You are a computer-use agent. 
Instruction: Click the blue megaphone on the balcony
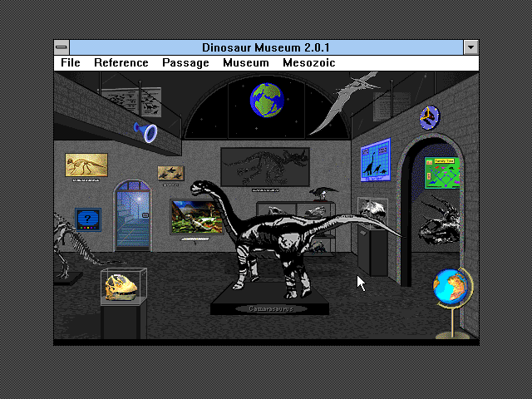pos(146,132)
